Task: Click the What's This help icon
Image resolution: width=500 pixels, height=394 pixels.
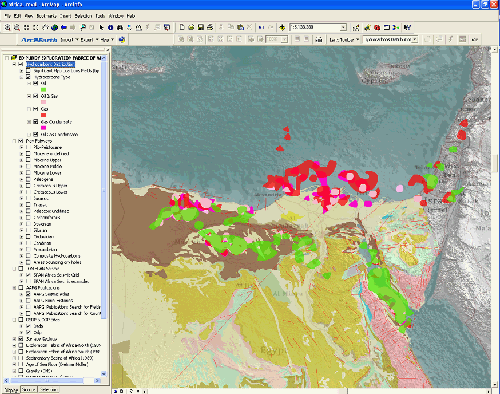Action: tap(407, 28)
